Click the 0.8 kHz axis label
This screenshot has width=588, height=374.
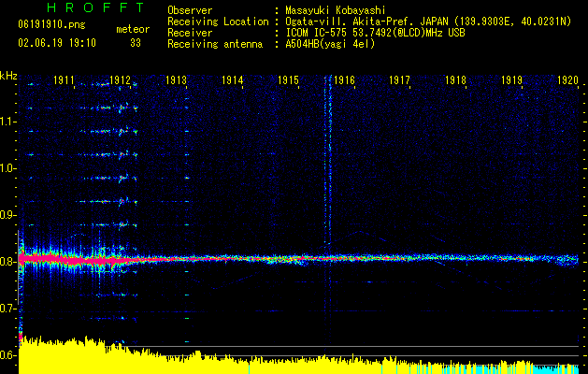coord(8,262)
